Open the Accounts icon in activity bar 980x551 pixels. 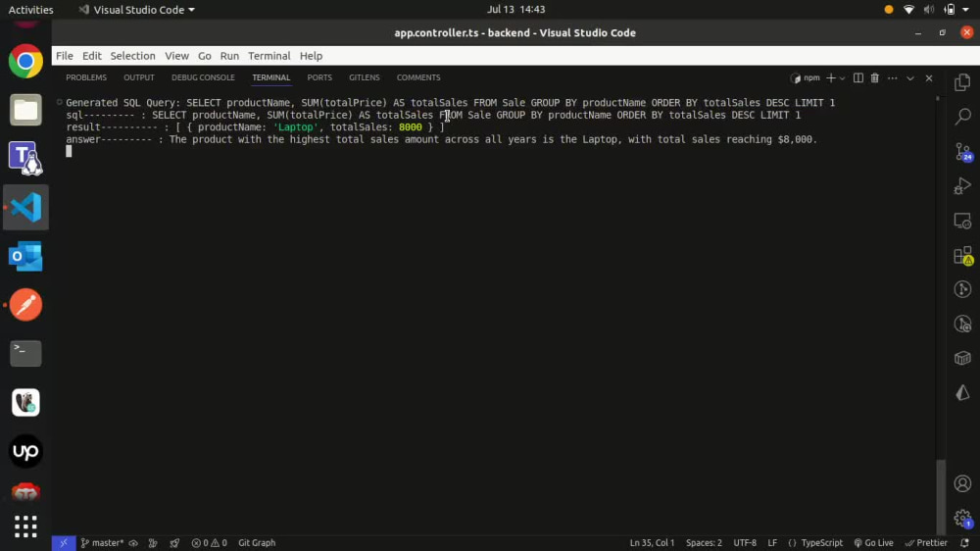(962, 483)
